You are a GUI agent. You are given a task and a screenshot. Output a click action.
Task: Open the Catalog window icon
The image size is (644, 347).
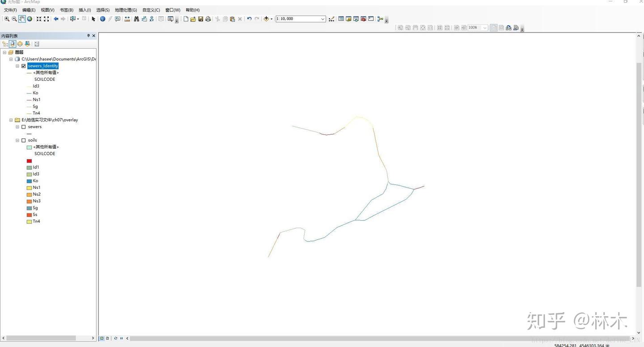click(x=349, y=19)
